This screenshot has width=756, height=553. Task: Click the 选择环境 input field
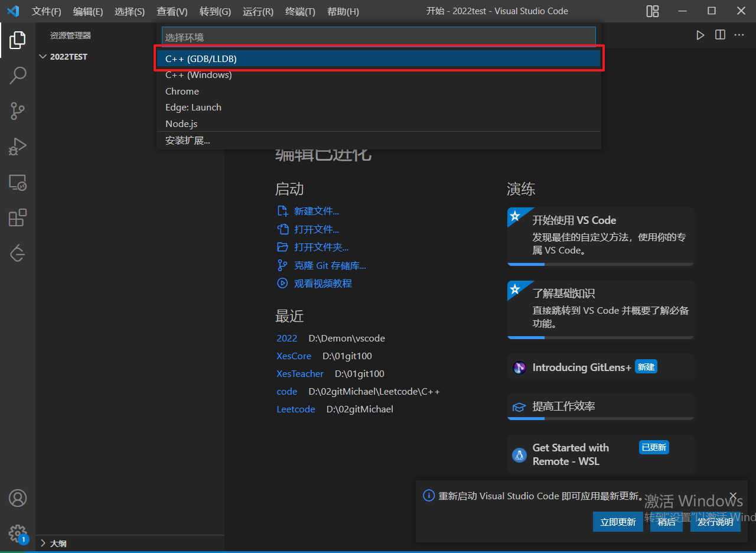tap(379, 37)
